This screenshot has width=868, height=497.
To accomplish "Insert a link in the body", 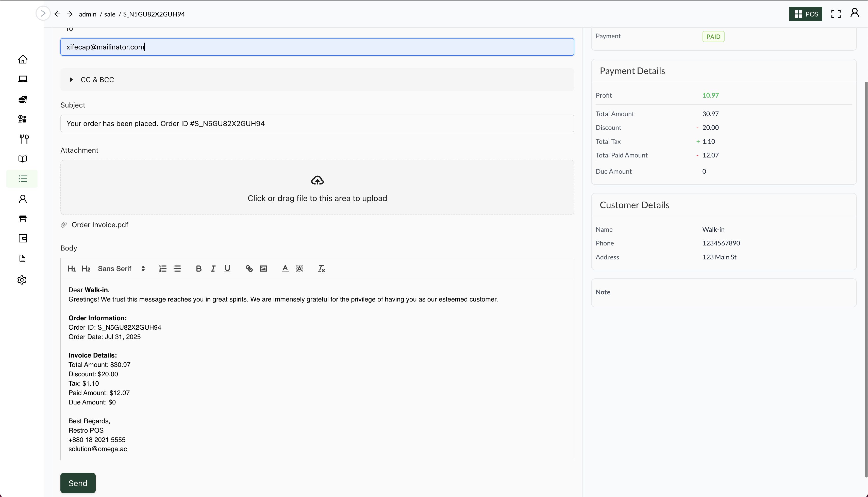I will tap(249, 269).
